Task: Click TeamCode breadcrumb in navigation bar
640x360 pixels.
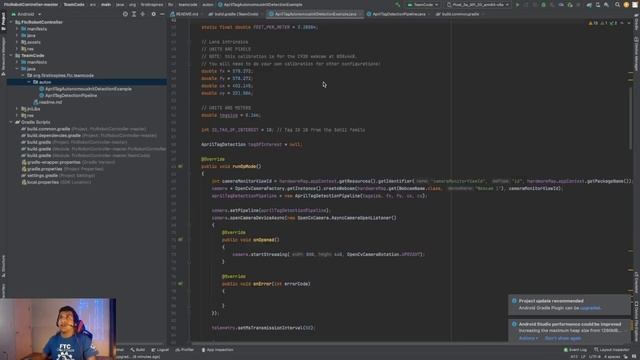Action: click(74, 5)
